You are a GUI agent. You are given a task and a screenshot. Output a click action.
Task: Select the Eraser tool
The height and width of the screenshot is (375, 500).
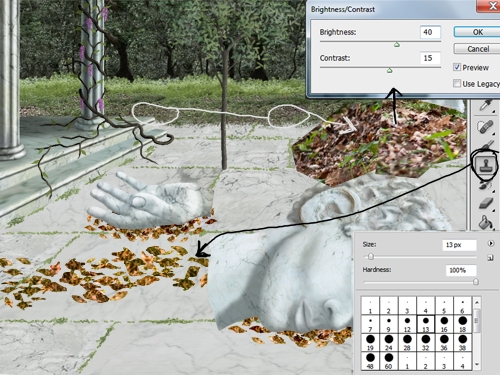pyautogui.click(x=486, y=203)
